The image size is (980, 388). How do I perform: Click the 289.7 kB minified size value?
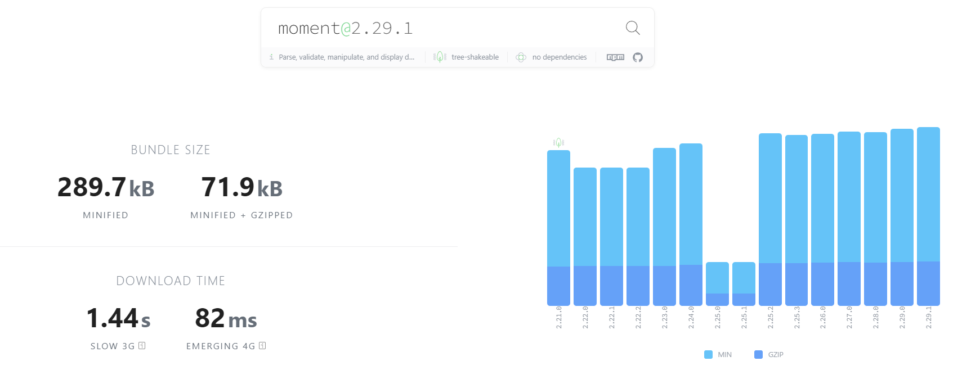(106, 187)
